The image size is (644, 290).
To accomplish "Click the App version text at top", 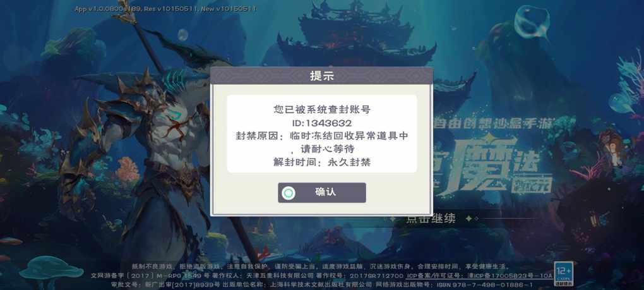I will point(165,9).
